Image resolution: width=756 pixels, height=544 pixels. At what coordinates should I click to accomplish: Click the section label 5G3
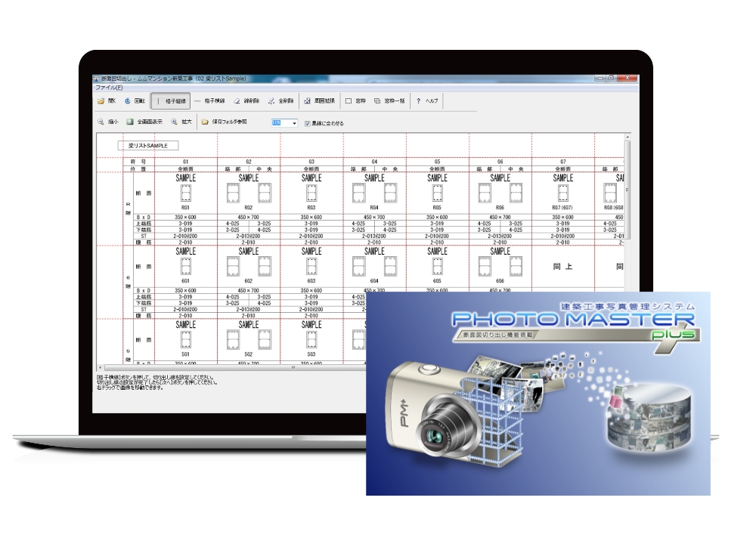click(x=311, y=354)
